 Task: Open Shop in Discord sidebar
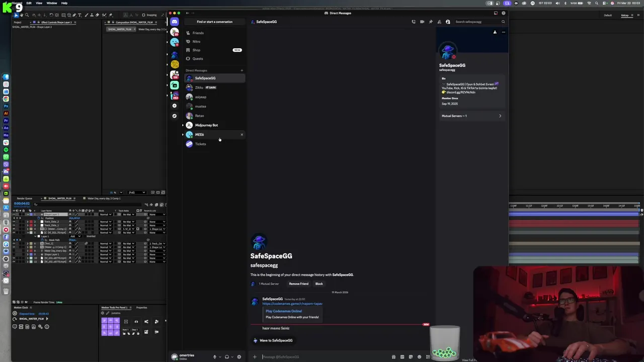click(215, 50)
